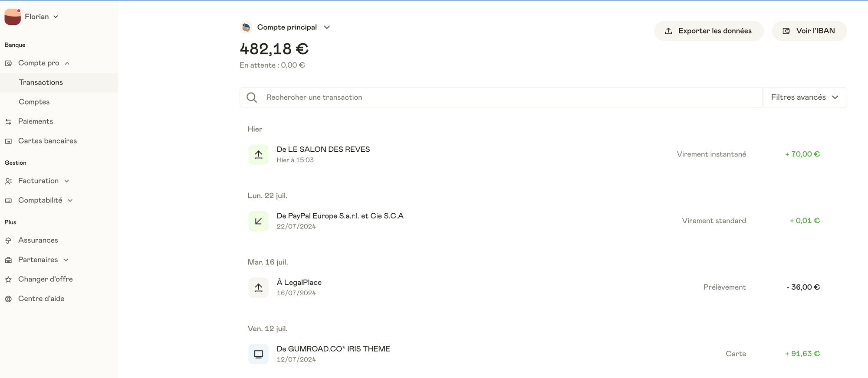Click the Comptabilité icon

pyautogui.click(x=8, y=201)
